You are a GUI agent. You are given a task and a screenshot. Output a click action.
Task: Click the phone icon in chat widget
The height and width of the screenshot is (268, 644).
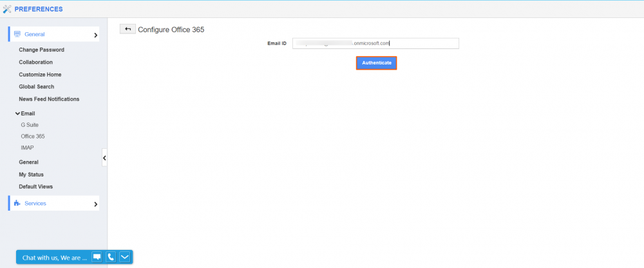111,257
